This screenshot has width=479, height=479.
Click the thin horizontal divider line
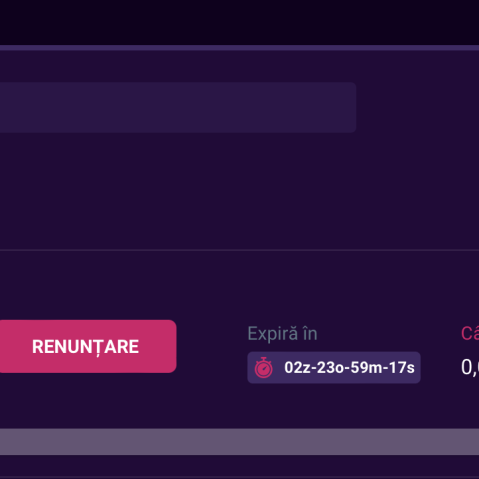239,250
